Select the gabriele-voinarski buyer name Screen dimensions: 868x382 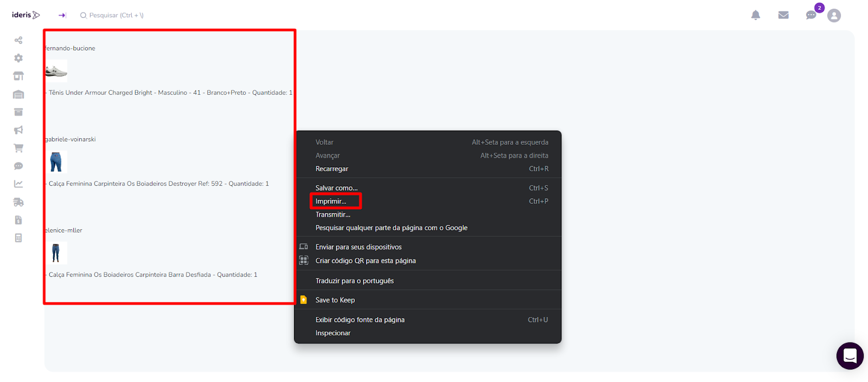[x=71, y=139]
